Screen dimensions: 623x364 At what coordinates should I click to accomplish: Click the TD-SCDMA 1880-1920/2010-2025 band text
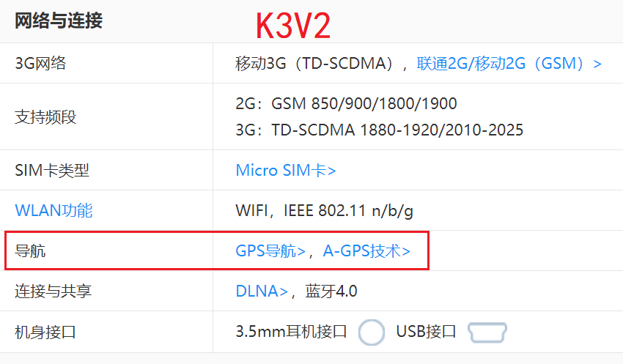click(397, 130)
